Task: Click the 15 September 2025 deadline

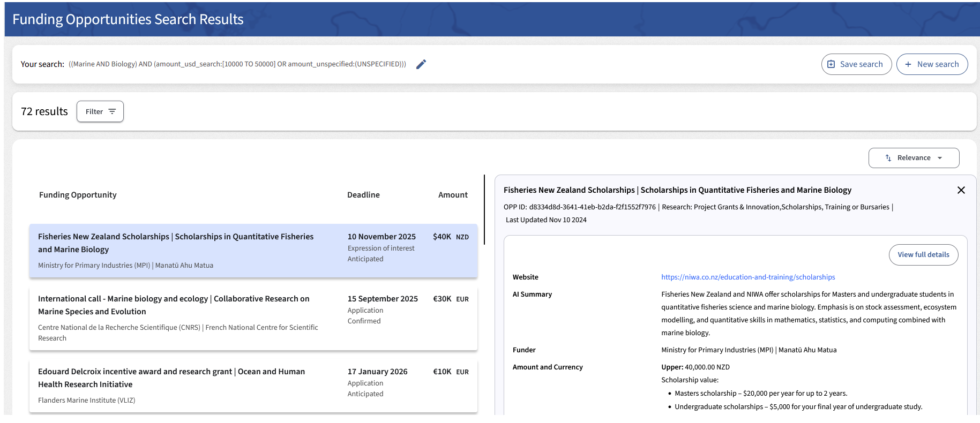Action: point(383,299)
